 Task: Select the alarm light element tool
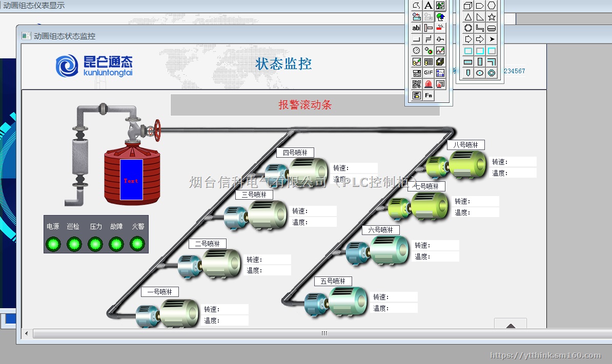click(x=429, y=83)
